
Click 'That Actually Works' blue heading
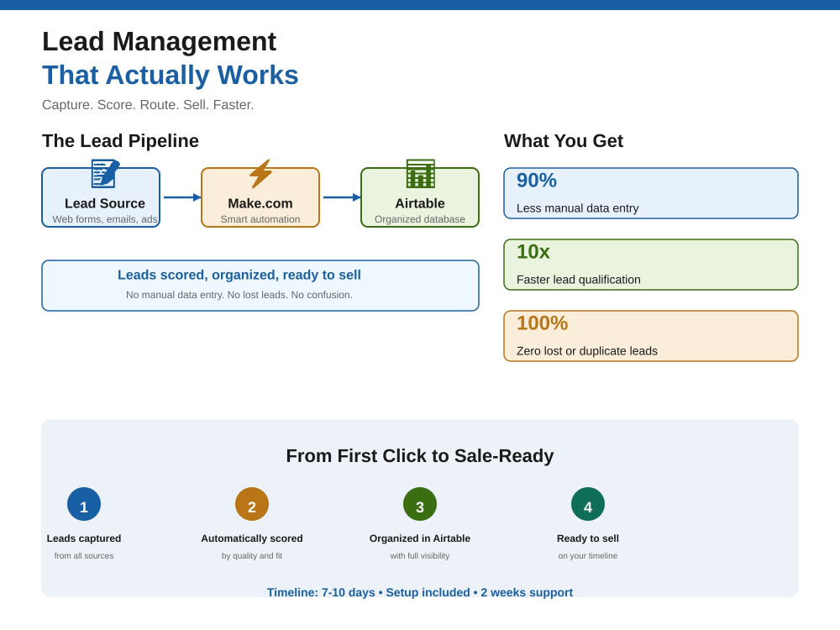171,75
